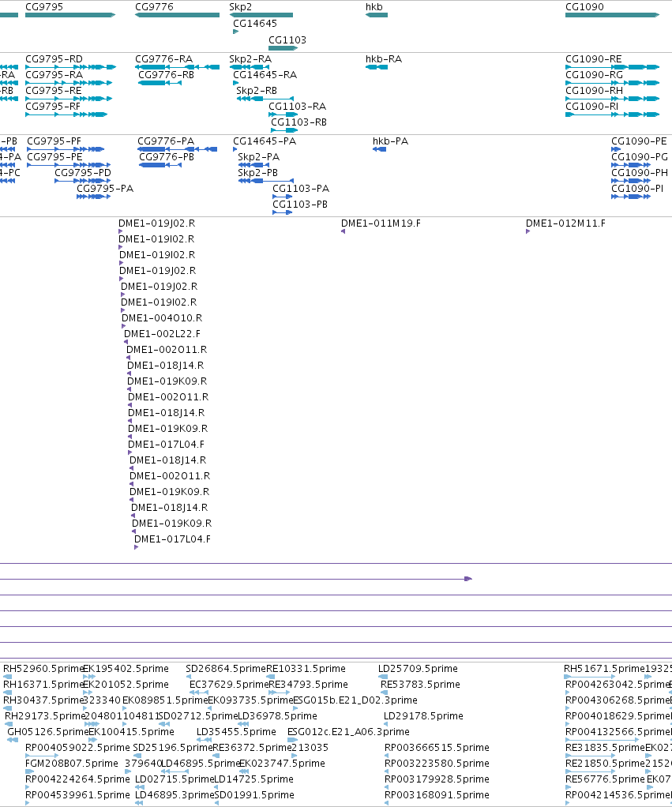Click transcript CG9776-RA label

click(163, 59)
